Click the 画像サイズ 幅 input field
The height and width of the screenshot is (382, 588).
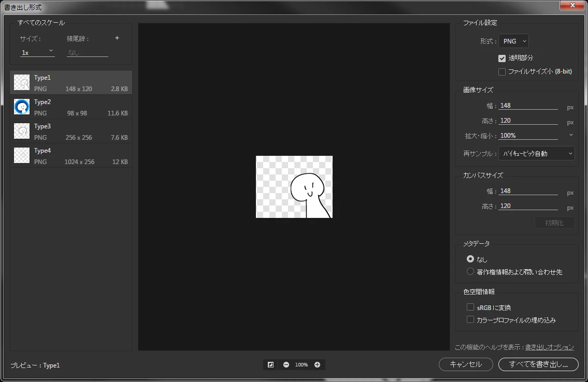pos(528,106)
